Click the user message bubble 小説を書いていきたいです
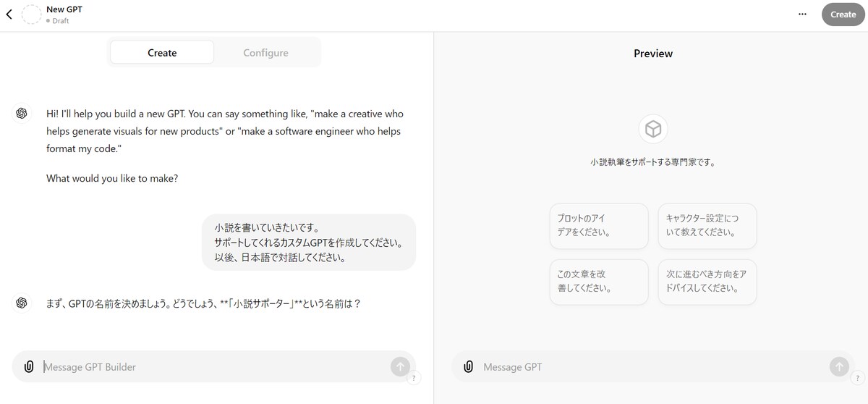 309,242
